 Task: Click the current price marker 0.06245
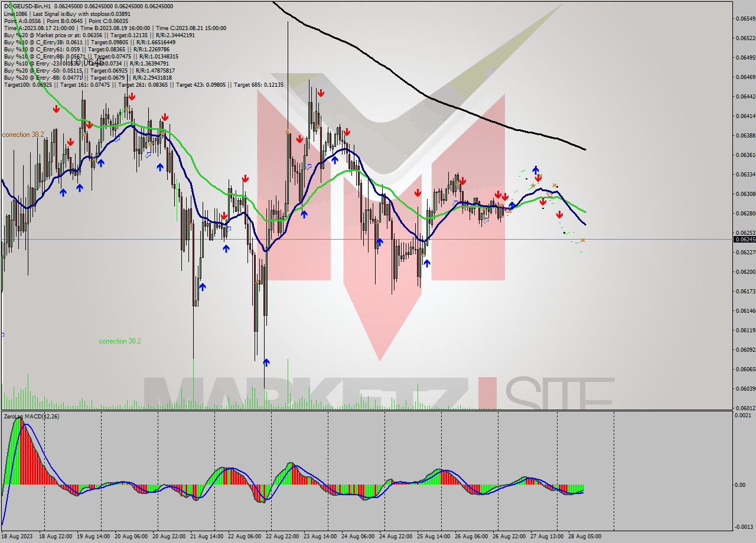(x=744, y=239)
